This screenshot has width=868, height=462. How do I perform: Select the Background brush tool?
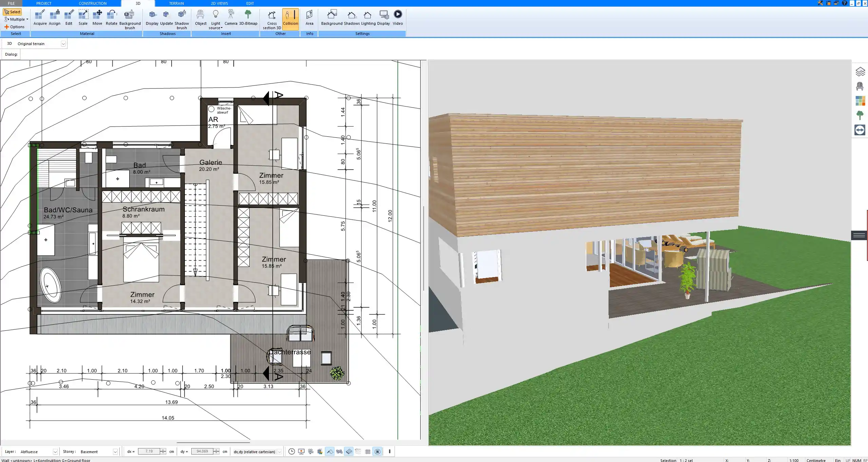[x=130, y=19]
